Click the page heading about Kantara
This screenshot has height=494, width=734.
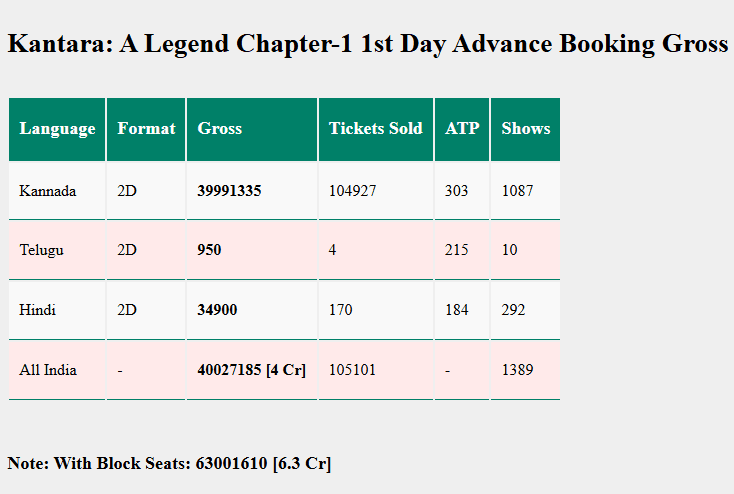pyautogui.click(x=367, y=44)
